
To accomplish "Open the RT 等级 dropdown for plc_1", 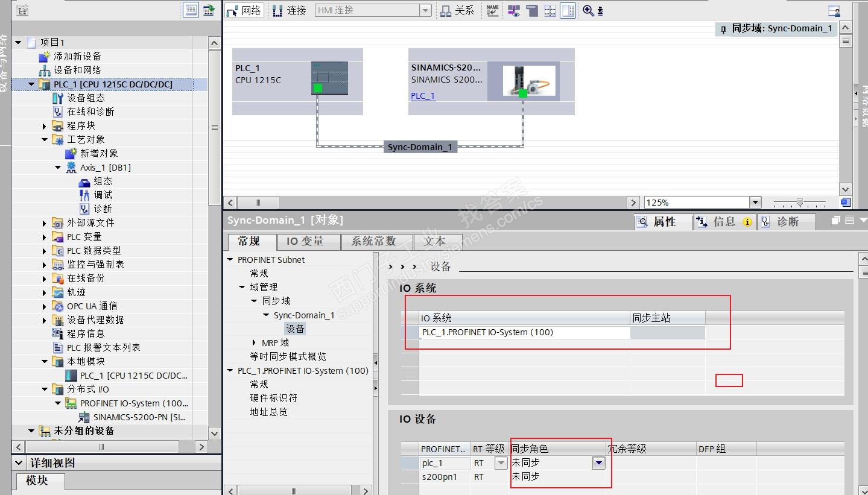I will (x=501, y=463).
